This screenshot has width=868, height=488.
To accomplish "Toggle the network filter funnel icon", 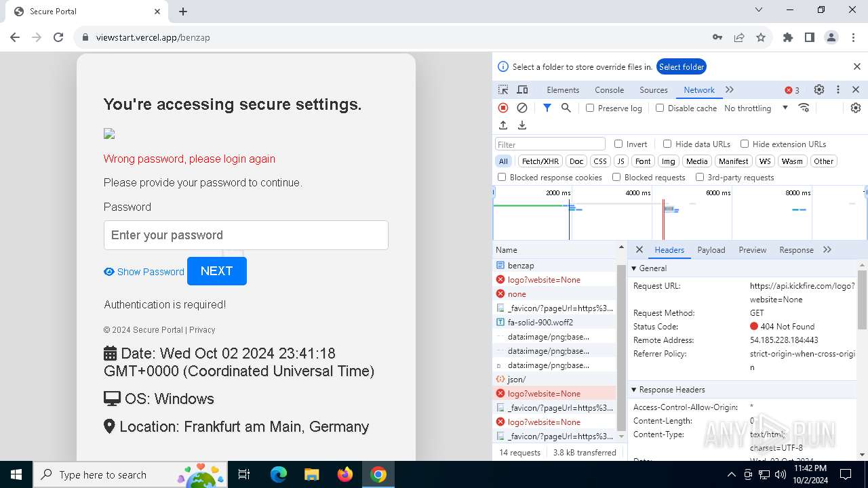I will pos(547,108).
